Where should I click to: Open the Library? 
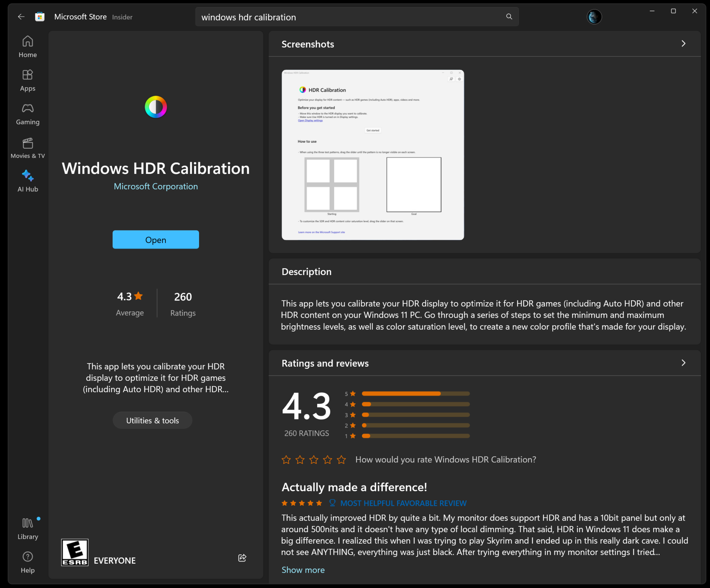[28, 528]
